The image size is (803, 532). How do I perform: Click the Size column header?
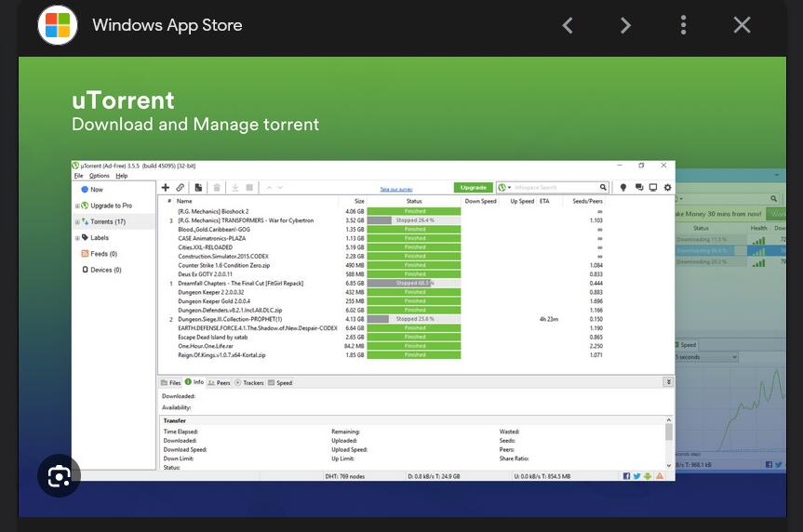click(359, 201)
